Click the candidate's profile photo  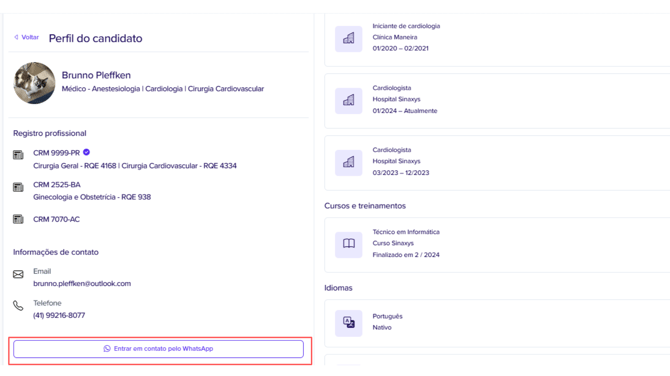coord(35,83)
